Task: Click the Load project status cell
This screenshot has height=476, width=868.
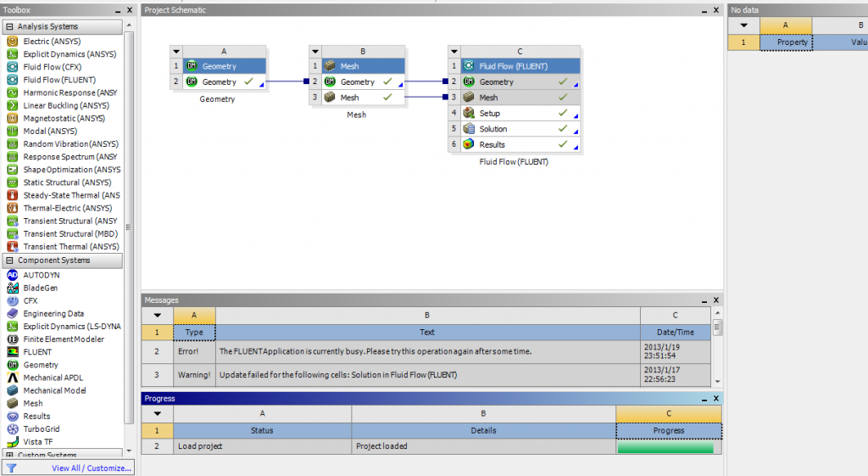Action: click(263, 446)
